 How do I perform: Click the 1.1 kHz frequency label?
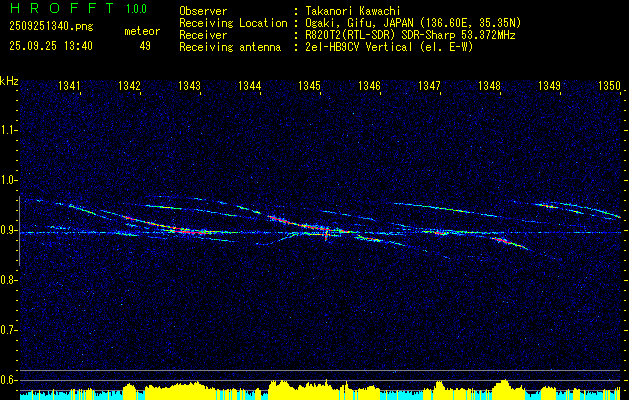tap(8, 130)
